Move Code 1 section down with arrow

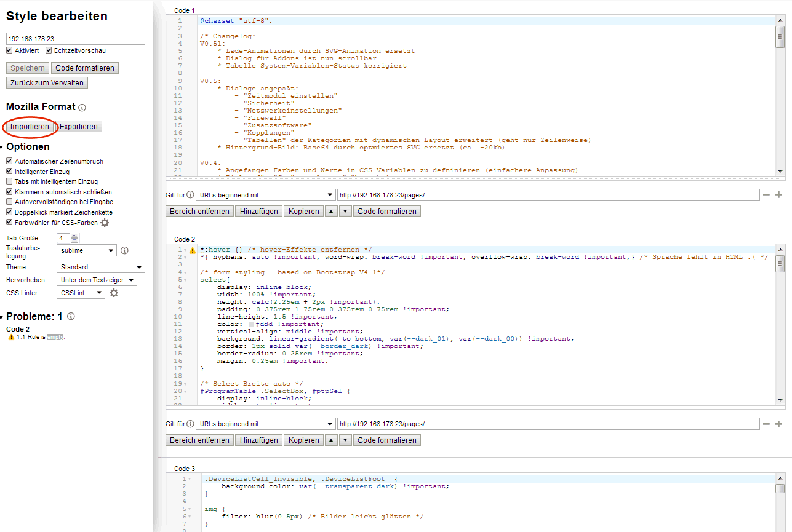345,211
